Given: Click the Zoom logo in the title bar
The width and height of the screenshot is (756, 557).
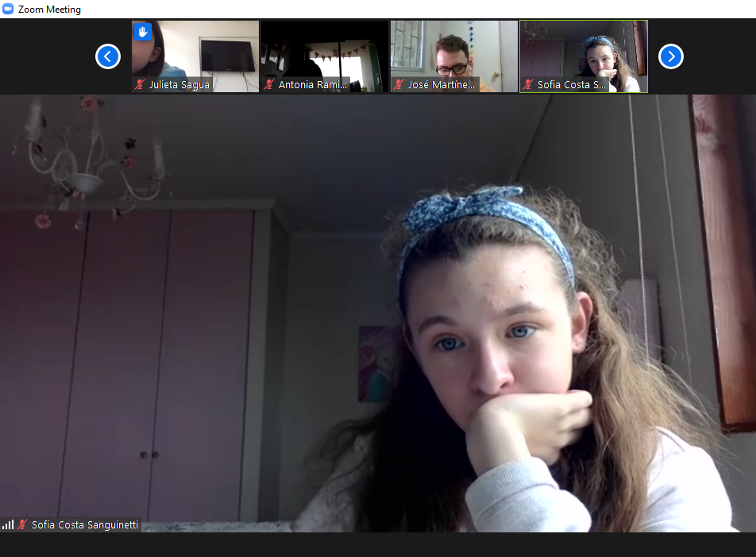Looking at the screenshot, I should coord(9,10).
